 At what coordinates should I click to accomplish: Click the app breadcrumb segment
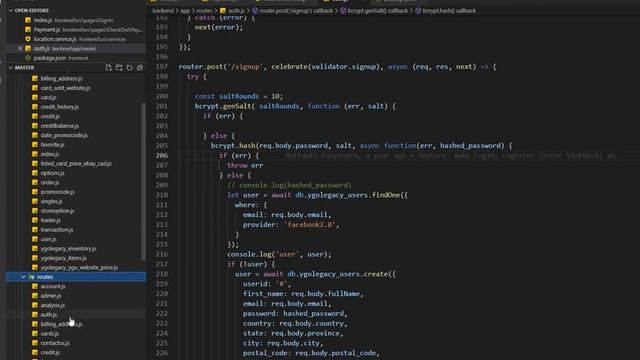pyautogui.click(x=185, y=11)
